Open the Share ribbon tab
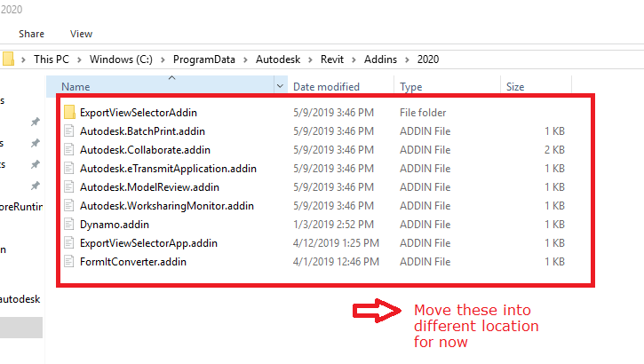This screenshot has height=364, width=644. (31, 34)
